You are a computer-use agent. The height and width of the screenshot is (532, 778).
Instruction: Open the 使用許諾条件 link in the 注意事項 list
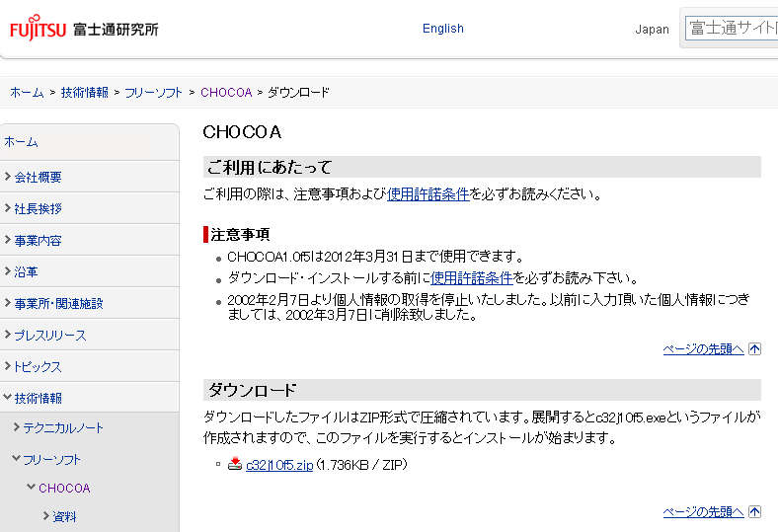472,278
